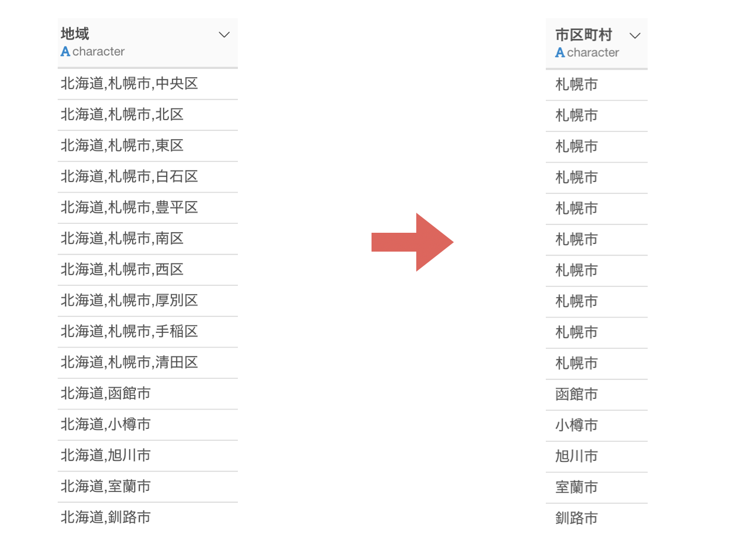
Task: Select the cell 北海道,函館市
Action: click(x=148, y=394)
